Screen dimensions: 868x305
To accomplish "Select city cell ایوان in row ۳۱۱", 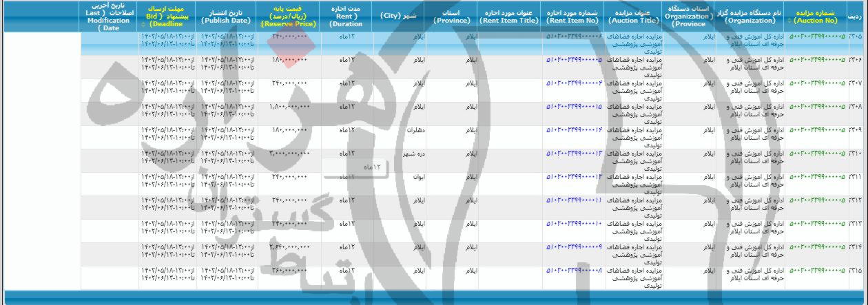I will 419,176.
